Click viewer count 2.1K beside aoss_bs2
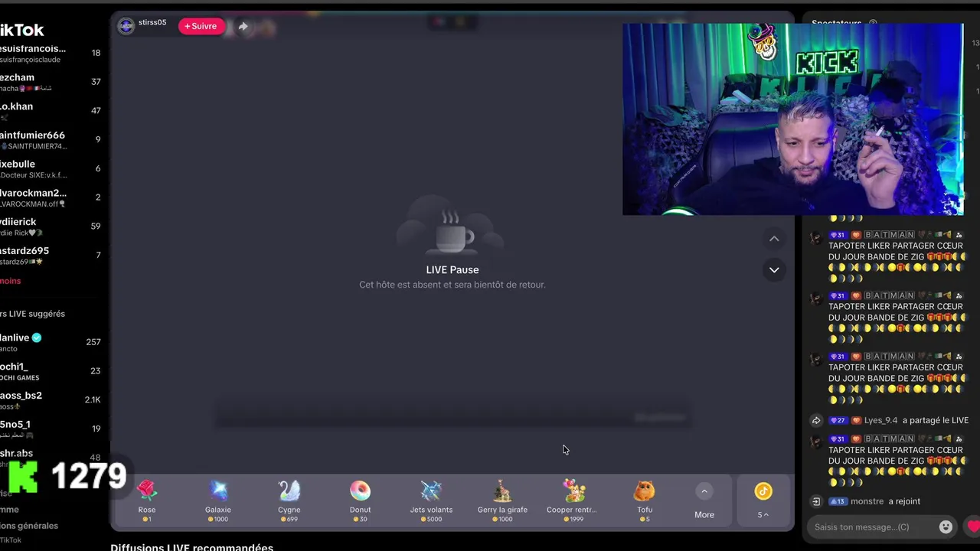 [x=92, y=399]
